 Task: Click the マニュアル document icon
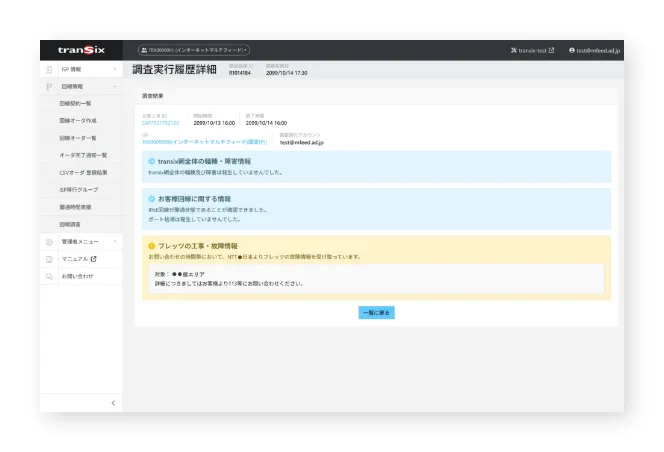pos(49,259)
